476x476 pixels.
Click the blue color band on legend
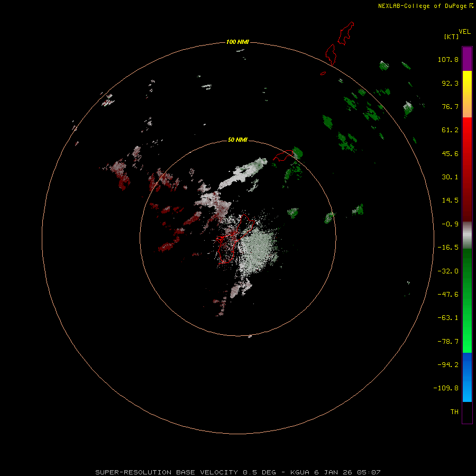tap(467, 377)
